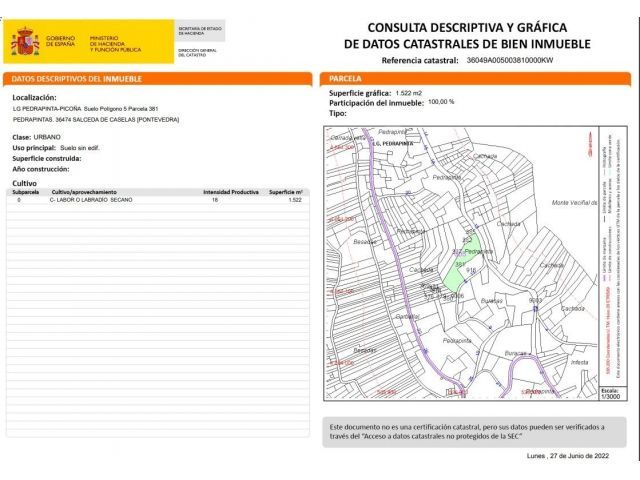The height and width of the screenshot is (480, 640).
Task: Click disclaimer 'Este documento no es una certificación catastral'
Action: point(404,427)
